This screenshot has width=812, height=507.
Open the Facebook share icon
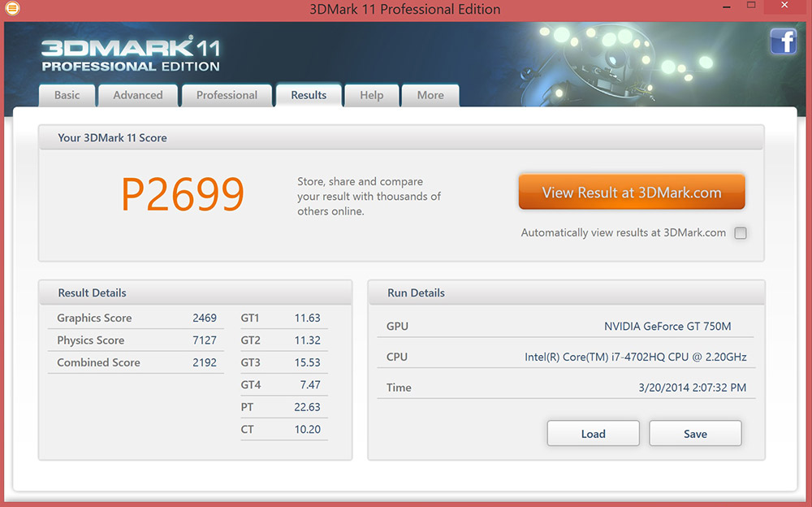[x=783, y=41]
